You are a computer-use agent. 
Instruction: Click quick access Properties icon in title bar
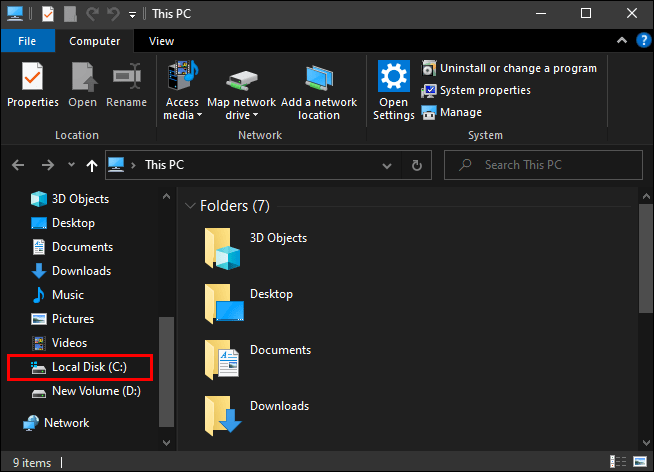pos(48,14)
